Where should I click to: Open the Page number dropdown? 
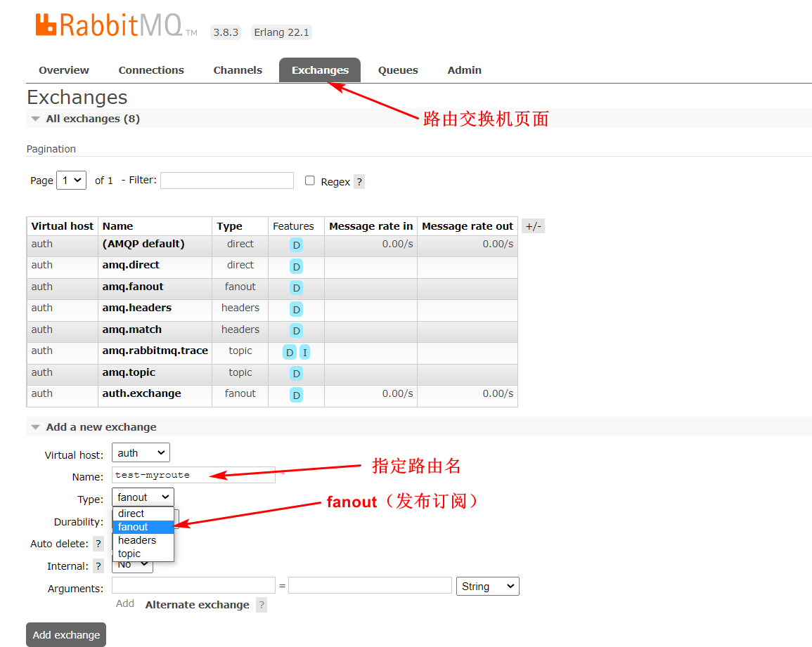[72, 180]
